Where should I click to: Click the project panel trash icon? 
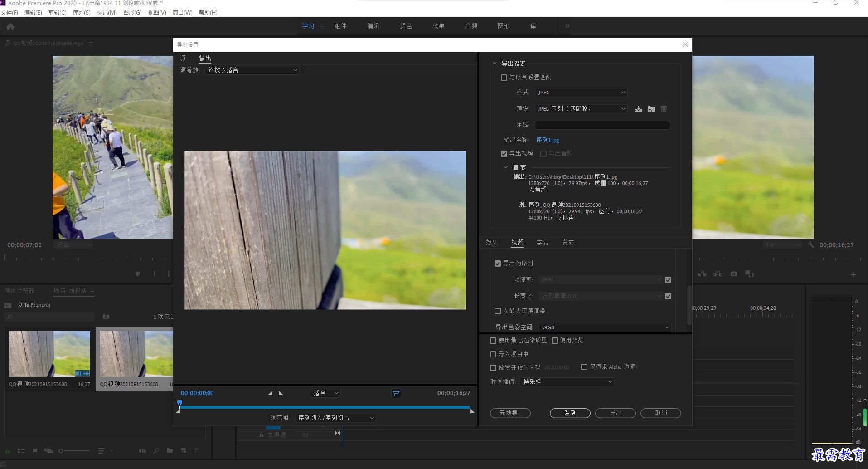(197, 451)
